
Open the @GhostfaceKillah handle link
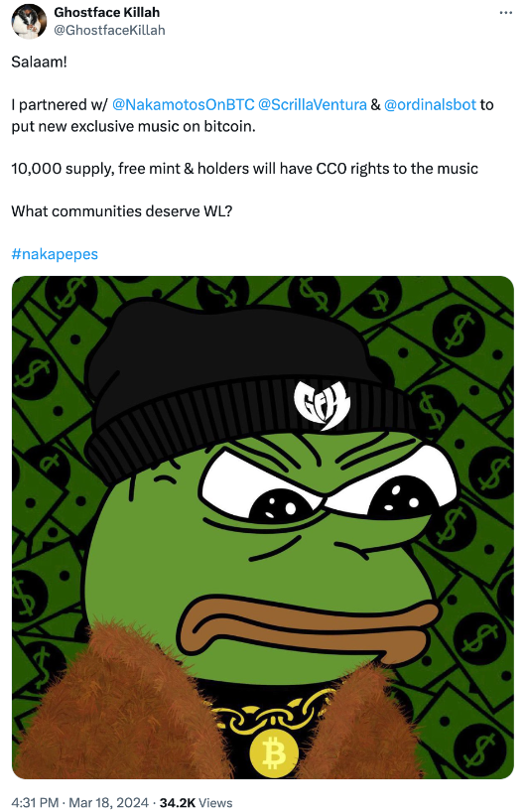click(x=109, y=31)
